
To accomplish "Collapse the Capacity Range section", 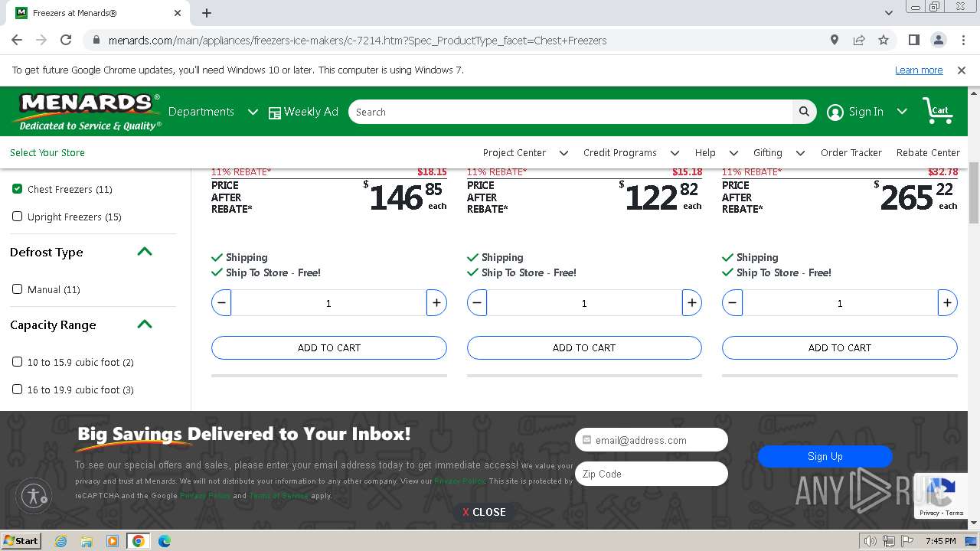I will (144, 324).
